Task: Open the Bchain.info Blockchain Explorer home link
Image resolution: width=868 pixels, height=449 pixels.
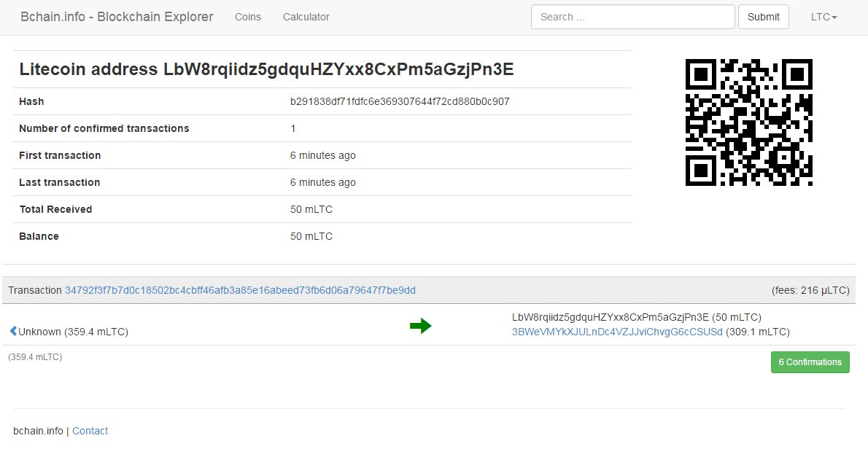Action: coord(117,17)
